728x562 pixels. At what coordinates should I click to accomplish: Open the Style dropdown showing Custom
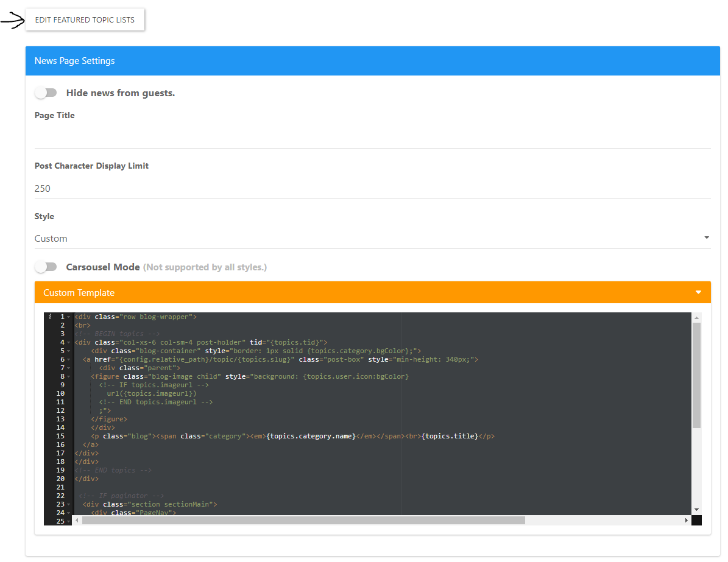[x=372, y=238]
